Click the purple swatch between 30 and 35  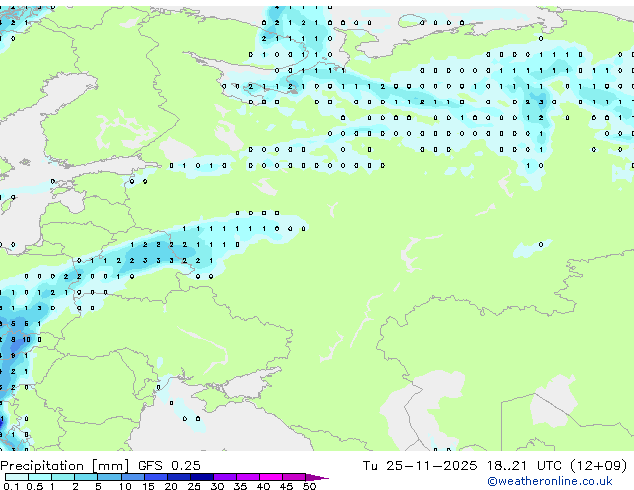click(x=225, y=477)
